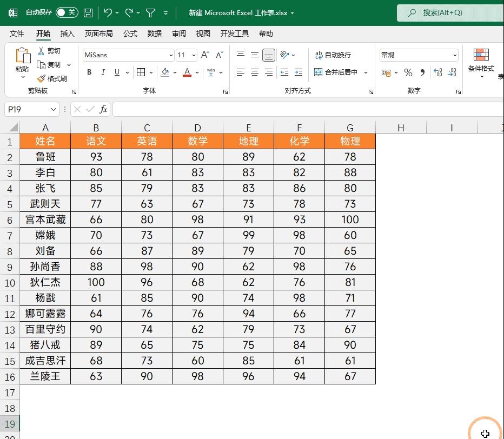Click the 粘贴 (Paste) button

22,59
